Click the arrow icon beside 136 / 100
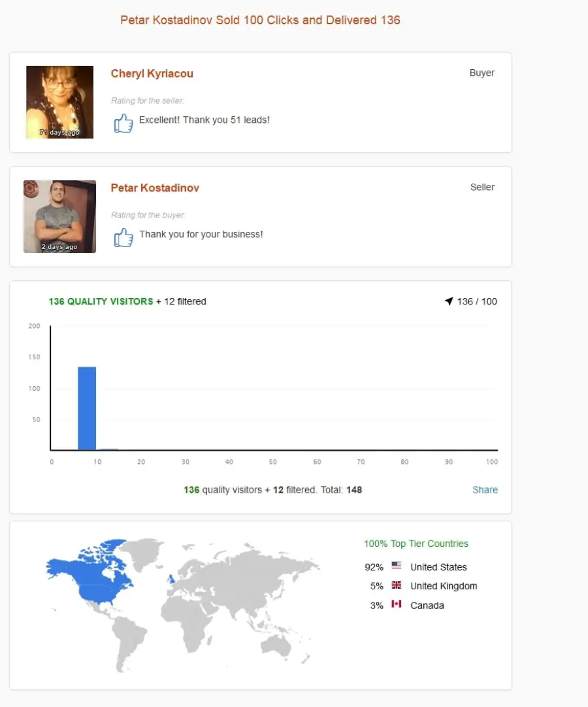Viewport: 588px width, 707px height. [449, 301]
